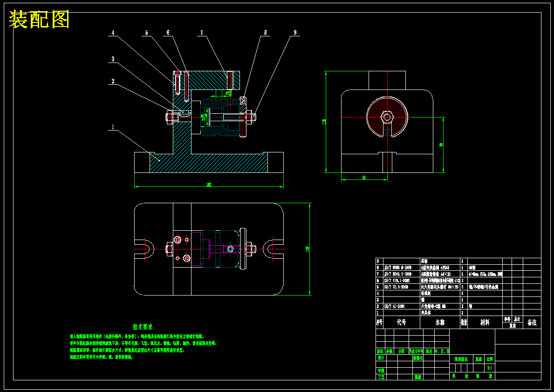
Task: Select balloon number 3 leader label
Action: (113, 59)
